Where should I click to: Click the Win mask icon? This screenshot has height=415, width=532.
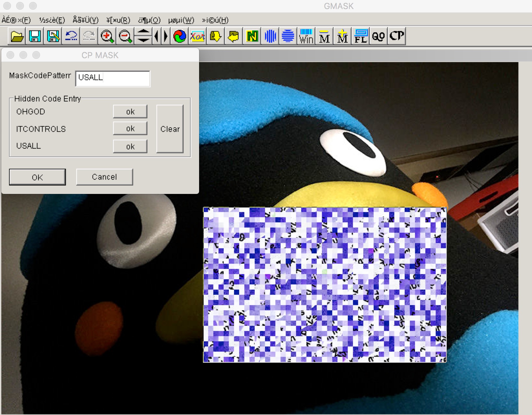pyautogui.click(x=306, y=36)
